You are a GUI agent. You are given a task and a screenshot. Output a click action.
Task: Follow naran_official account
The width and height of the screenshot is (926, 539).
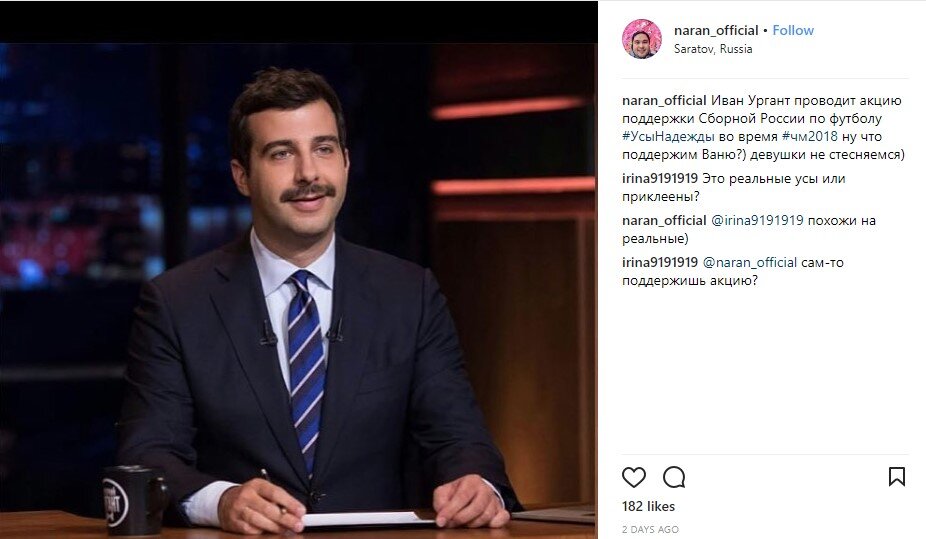coord(793,30)
